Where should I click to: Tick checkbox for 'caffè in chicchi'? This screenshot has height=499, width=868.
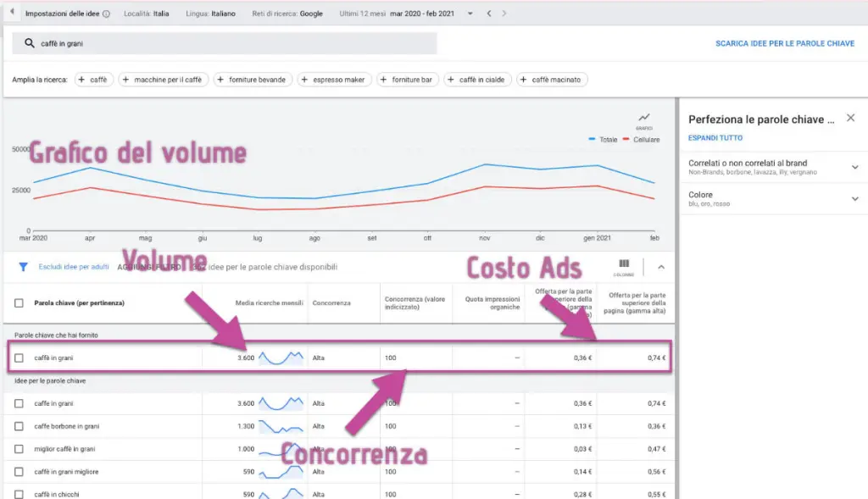click(19, 495)
